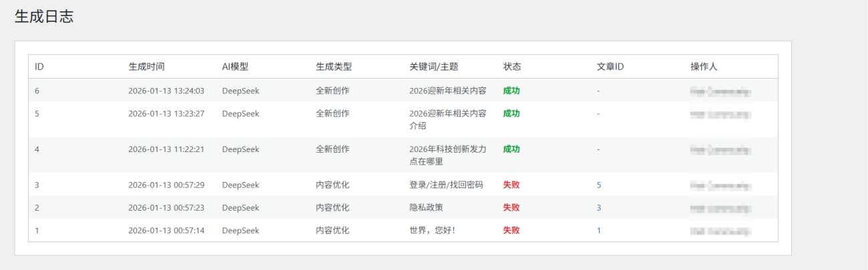
Task: Click the timestamp 2026-01-13 13:24:03
Action: coord(166,91)
